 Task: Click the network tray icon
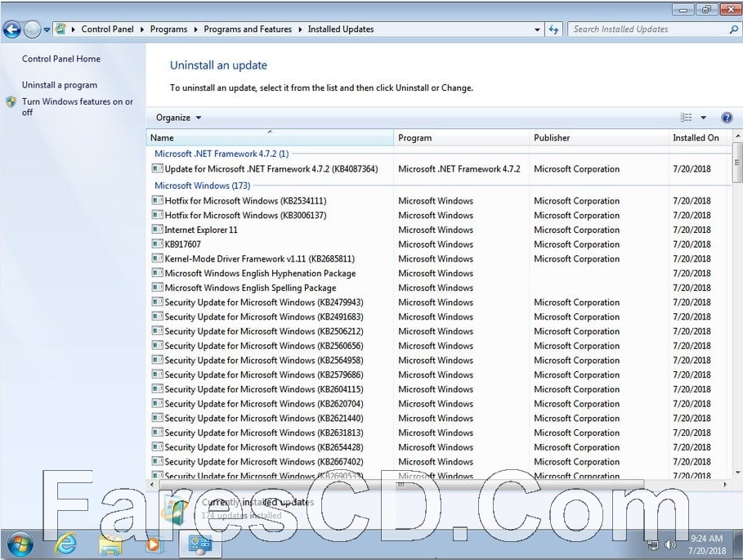tap(653, 544)
